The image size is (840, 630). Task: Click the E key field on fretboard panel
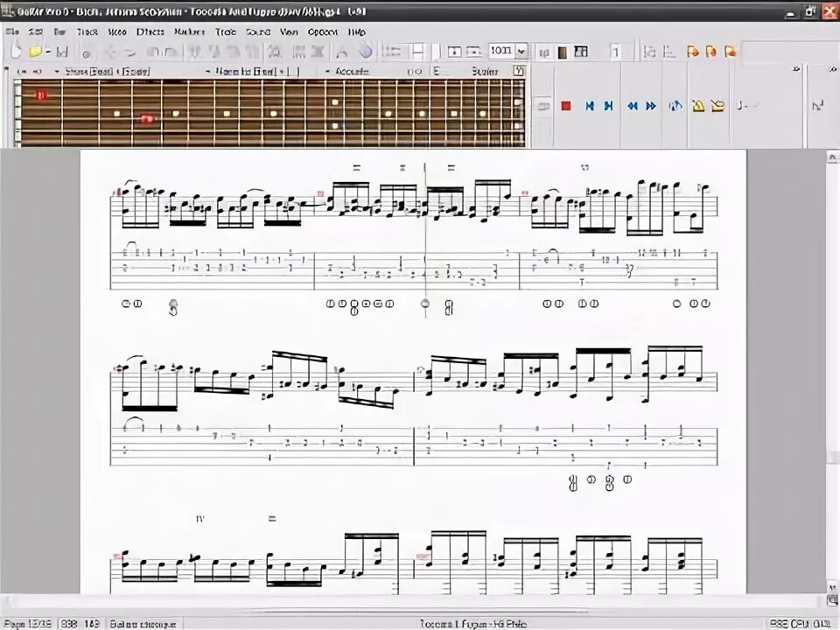coord(437,71)
